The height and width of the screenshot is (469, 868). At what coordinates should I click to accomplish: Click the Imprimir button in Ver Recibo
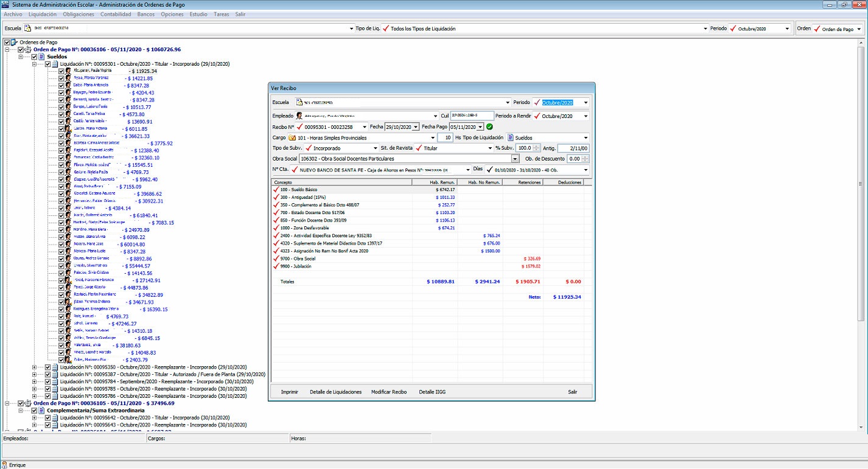click(290, 392)
